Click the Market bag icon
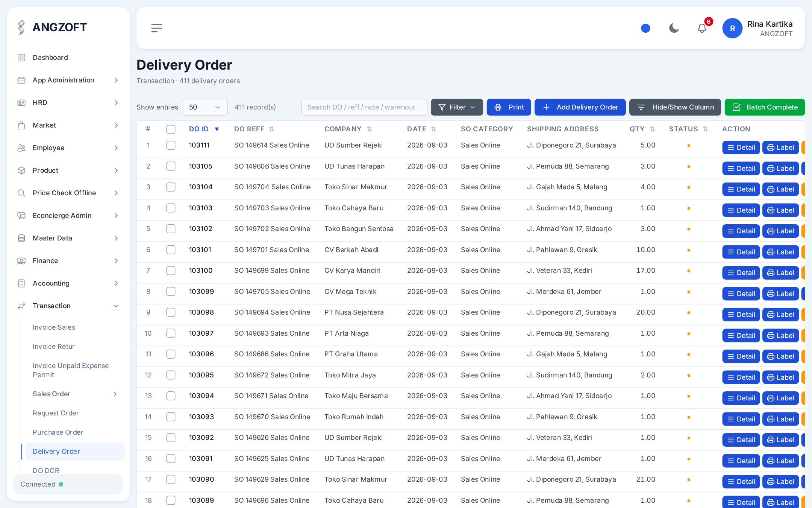 coord(21,125)
